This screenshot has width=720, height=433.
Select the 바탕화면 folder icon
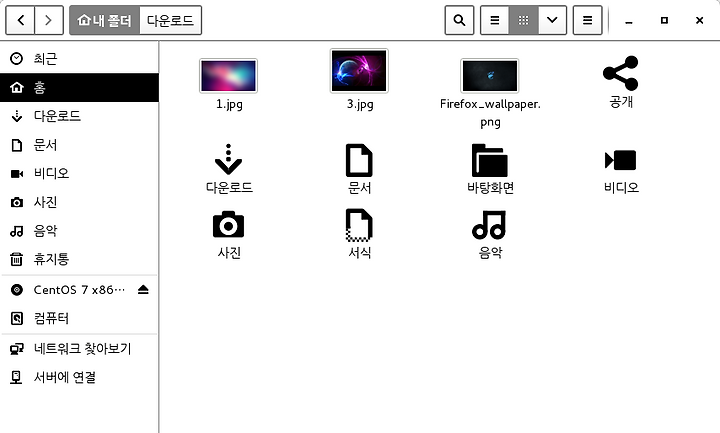pos(490,160)
